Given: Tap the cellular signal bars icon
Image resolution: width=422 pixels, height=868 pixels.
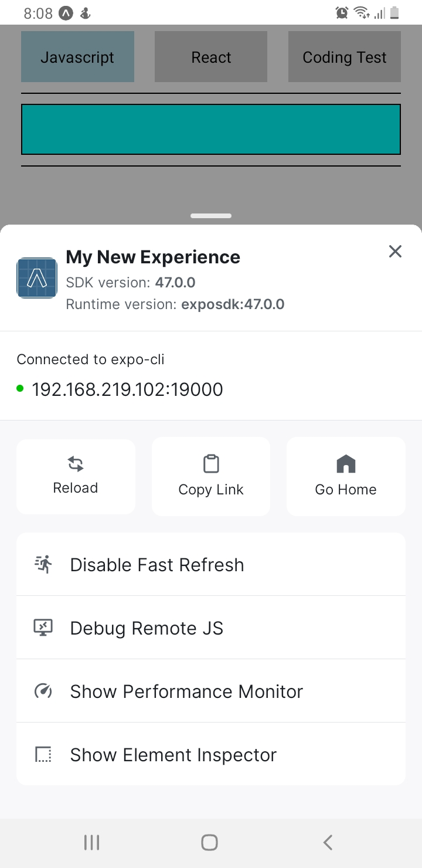Looking at the screenshot, I should click(379, 13).
